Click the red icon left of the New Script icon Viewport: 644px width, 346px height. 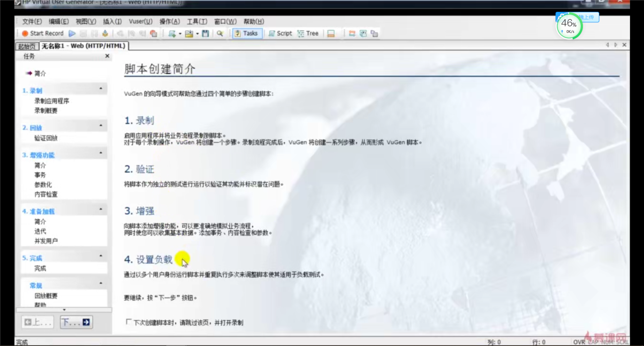154,34
